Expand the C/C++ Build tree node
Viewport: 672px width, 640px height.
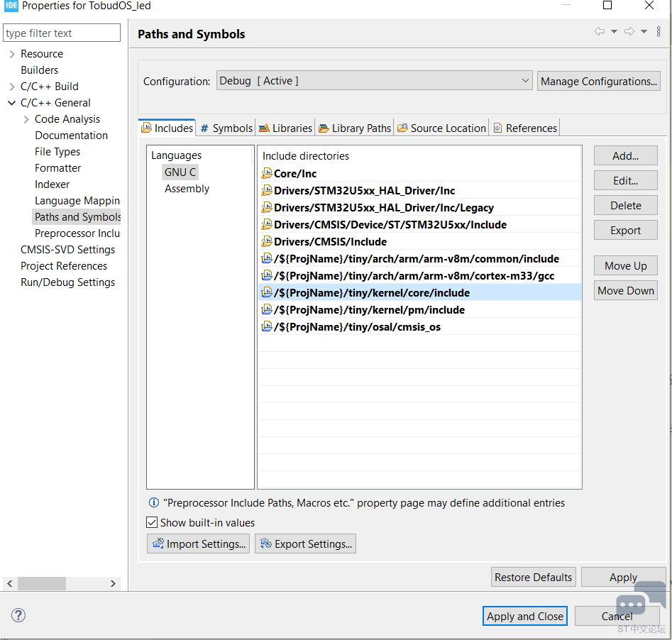tap(12, 86)
